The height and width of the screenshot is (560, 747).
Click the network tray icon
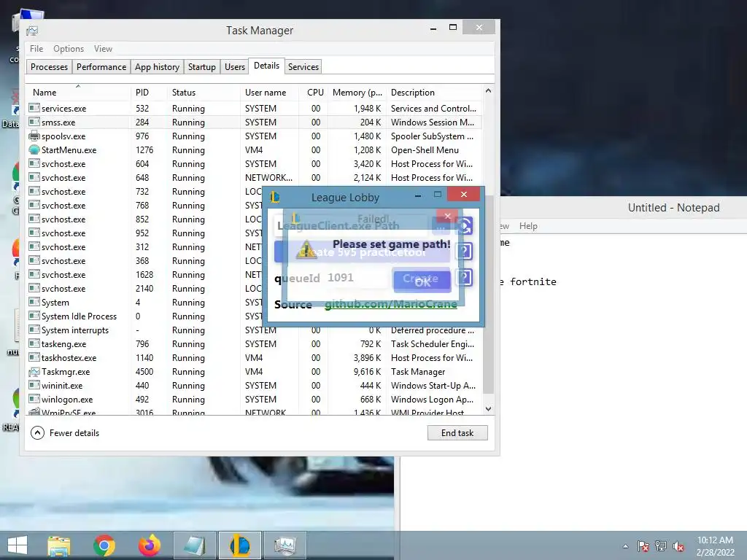click(x=661, y=546)
